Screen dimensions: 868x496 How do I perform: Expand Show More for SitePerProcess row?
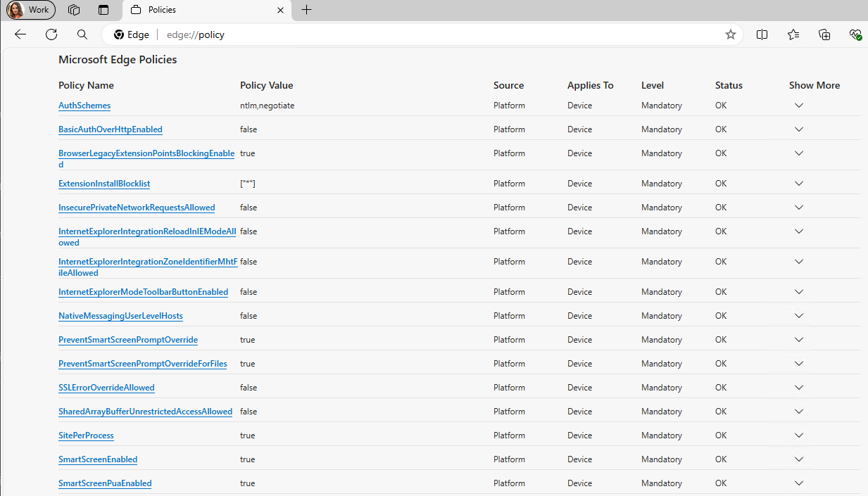point(798,435)
